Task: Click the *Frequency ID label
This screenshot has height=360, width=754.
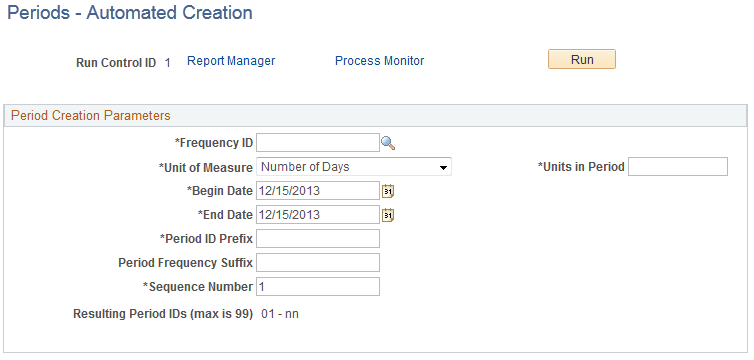Action: coord(214,143)
